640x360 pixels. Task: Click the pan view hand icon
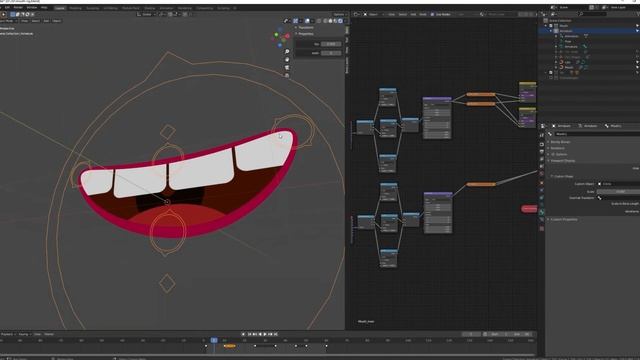(287, 60)
